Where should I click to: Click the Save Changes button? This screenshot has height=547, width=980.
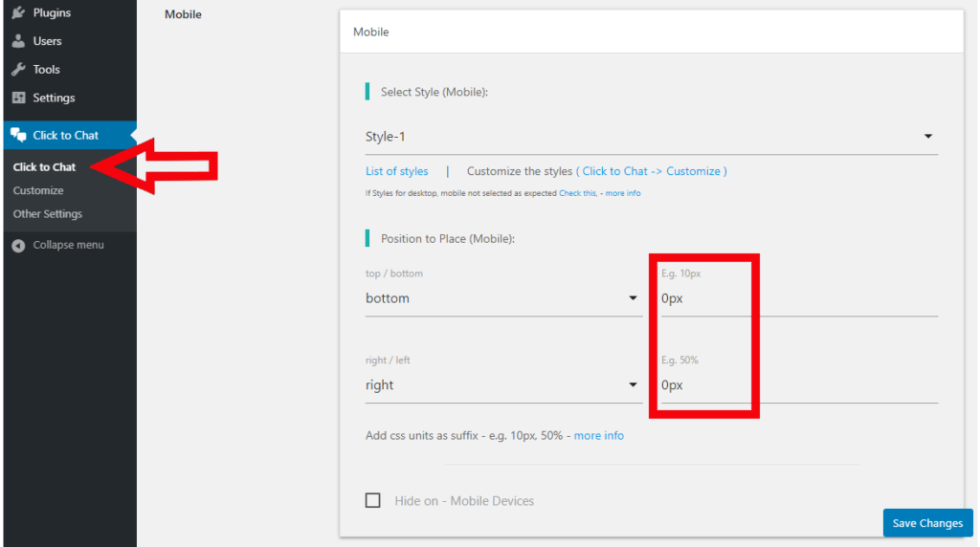pos(927,523)
